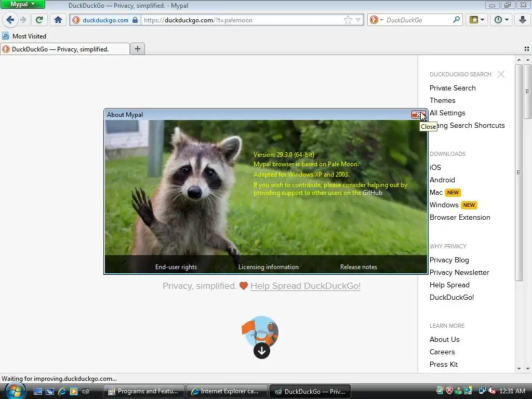532x399 pixels.
Task: Select iOS download link
Action: click(435, 168)
